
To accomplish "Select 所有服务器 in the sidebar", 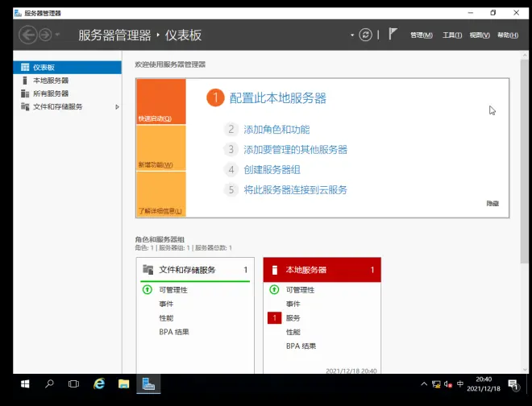I will (67, 93).
